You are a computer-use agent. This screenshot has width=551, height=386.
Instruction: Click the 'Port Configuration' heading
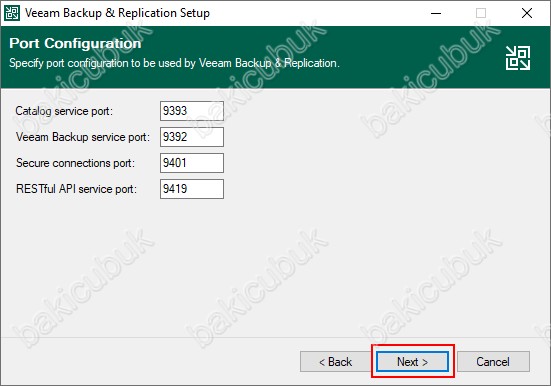pos(75,43)
